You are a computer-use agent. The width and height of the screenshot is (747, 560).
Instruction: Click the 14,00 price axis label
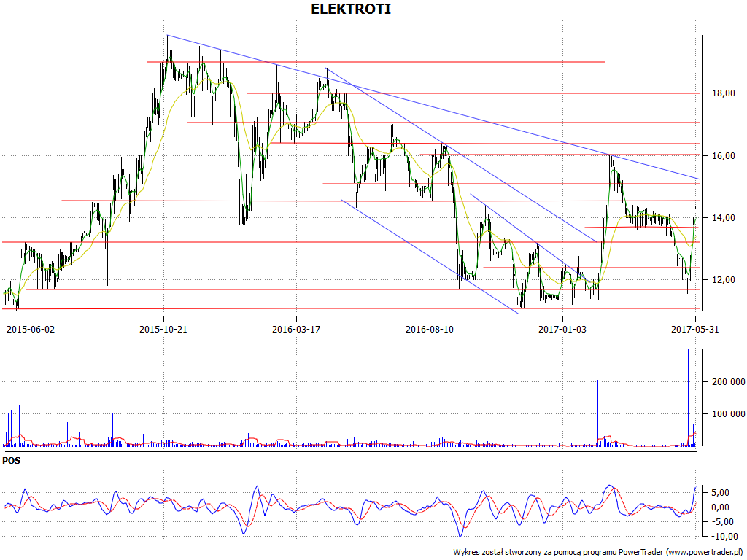click(x=723, y=218)
